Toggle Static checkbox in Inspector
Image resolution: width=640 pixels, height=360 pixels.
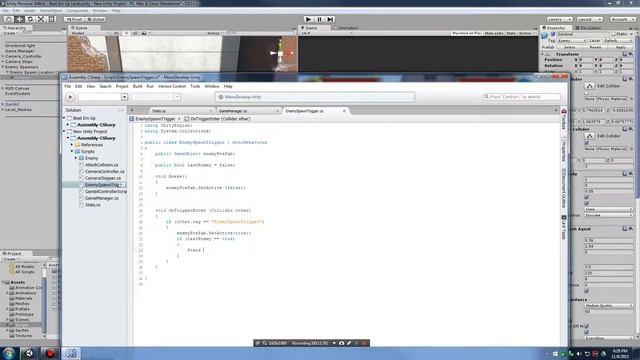coord(613,34)
